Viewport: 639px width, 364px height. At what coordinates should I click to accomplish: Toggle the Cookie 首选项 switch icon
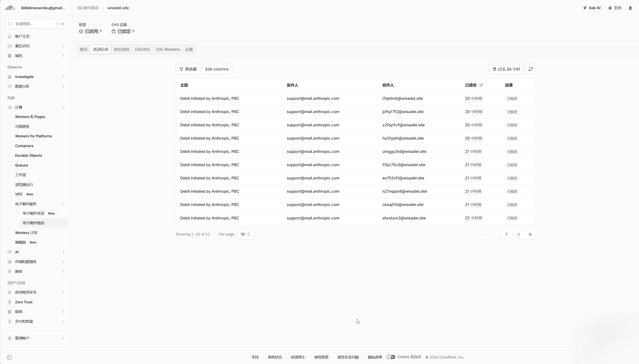point(391,357)
